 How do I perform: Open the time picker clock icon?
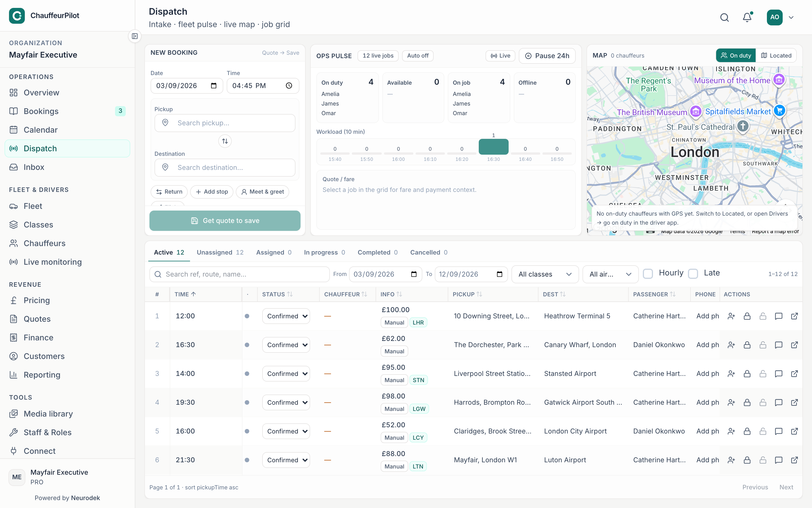(x=289, y=86)
